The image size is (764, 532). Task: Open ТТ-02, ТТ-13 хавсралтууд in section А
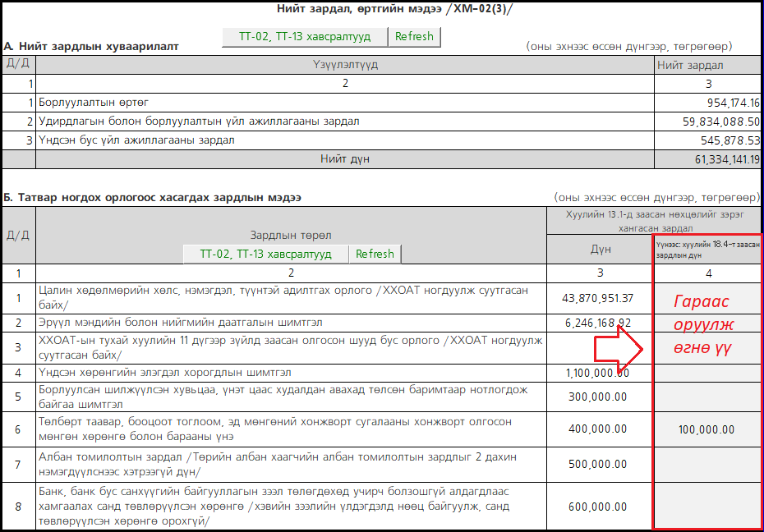coord(304,37)
